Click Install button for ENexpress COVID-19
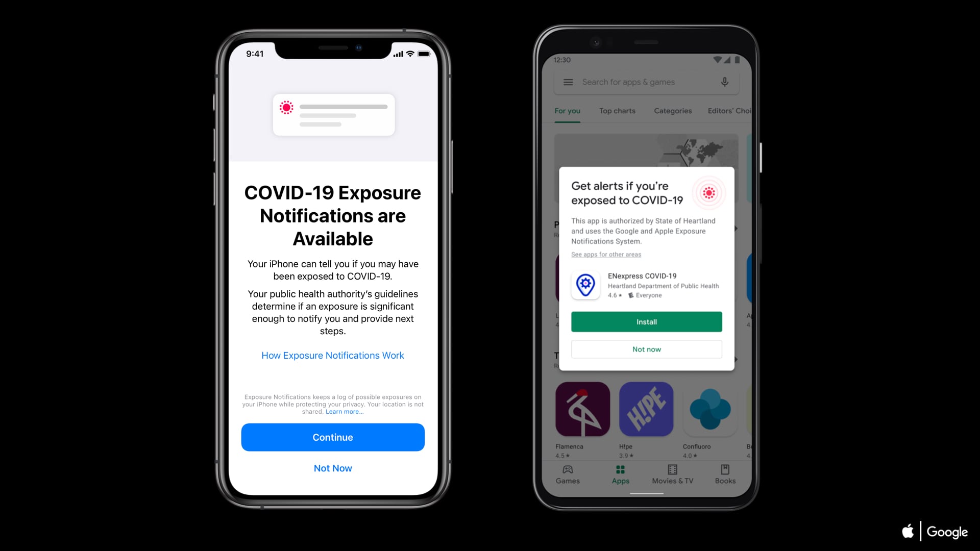The width and height of the screenshot is (980, 551). [x=646, y=321]
